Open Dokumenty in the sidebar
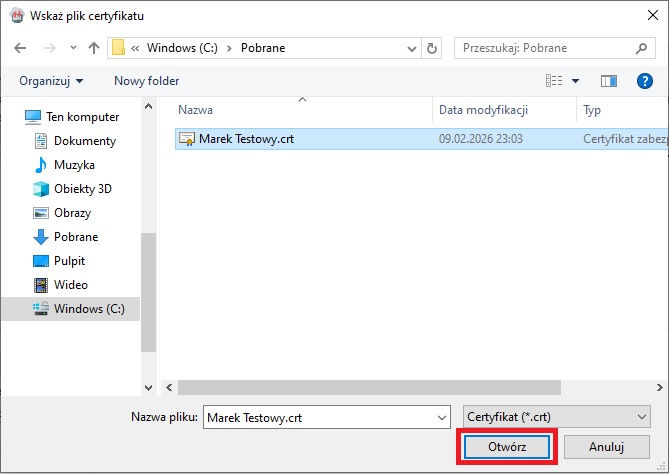The height and width of the screenshot is (474, 669). tap(84, 141)
